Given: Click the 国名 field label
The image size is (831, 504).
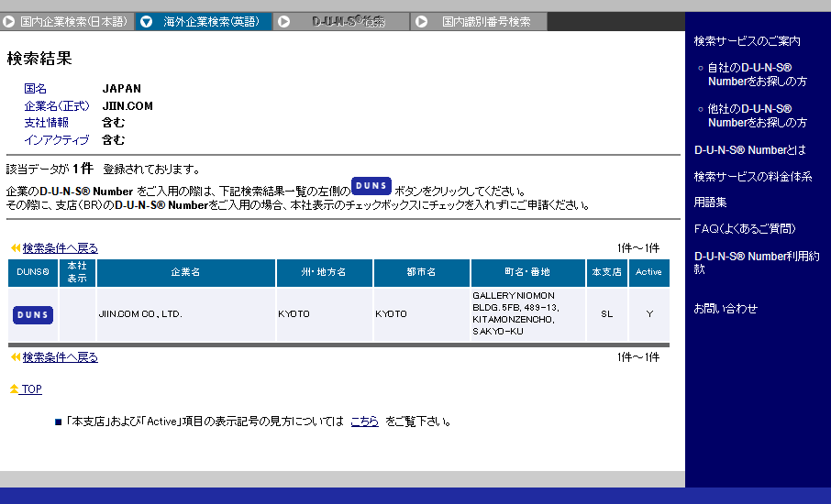Looking at the screenshot, I should pos(35,88).
